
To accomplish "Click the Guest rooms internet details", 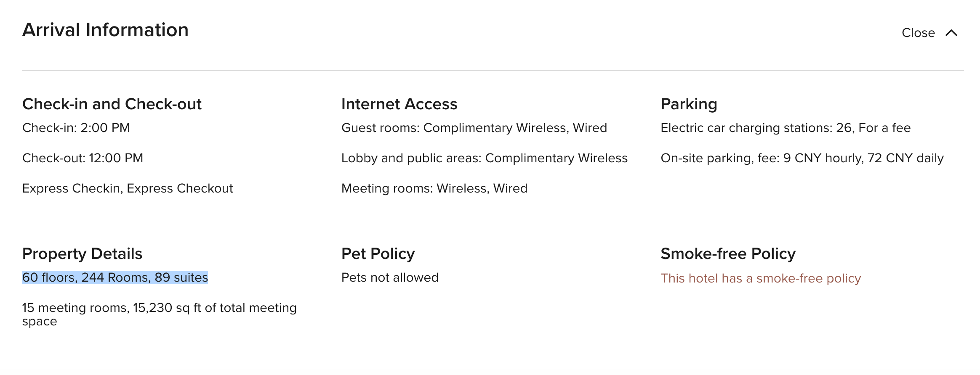I will [x=474, y=128].
